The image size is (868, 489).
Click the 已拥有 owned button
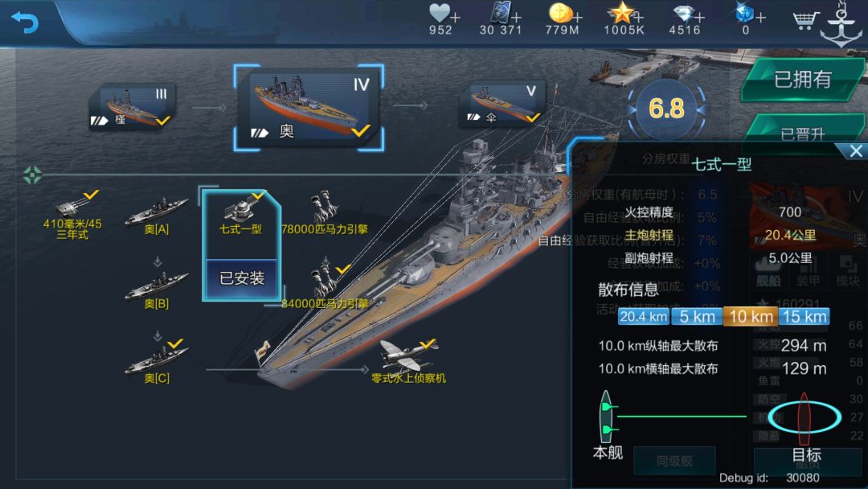(803, 79)
